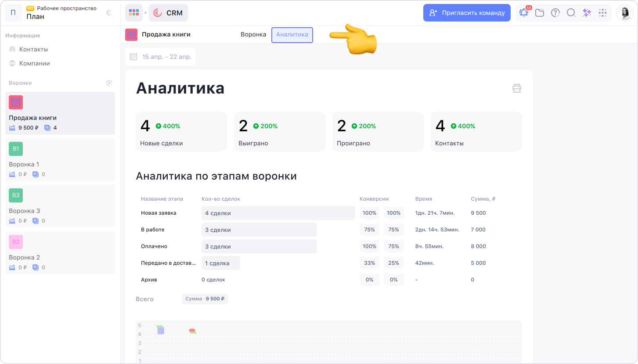
Task: Open the colorful modules menu icon
Action: coord(134,13)
